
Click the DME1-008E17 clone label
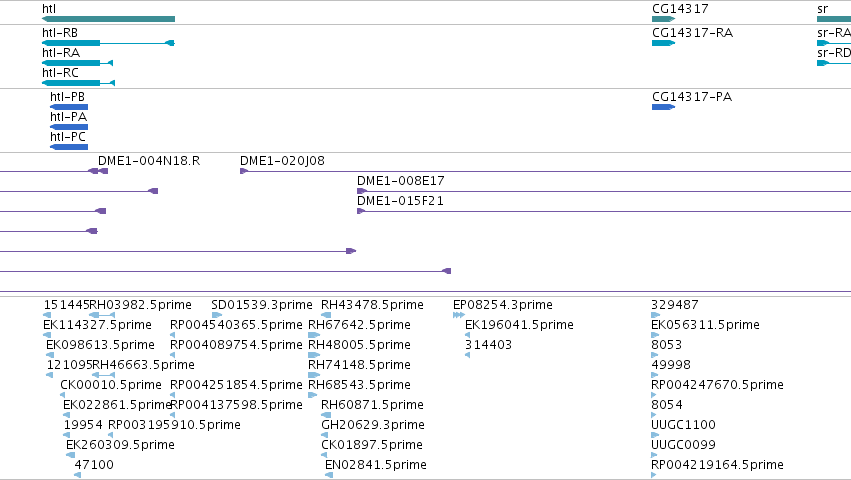tap(401, 181)
